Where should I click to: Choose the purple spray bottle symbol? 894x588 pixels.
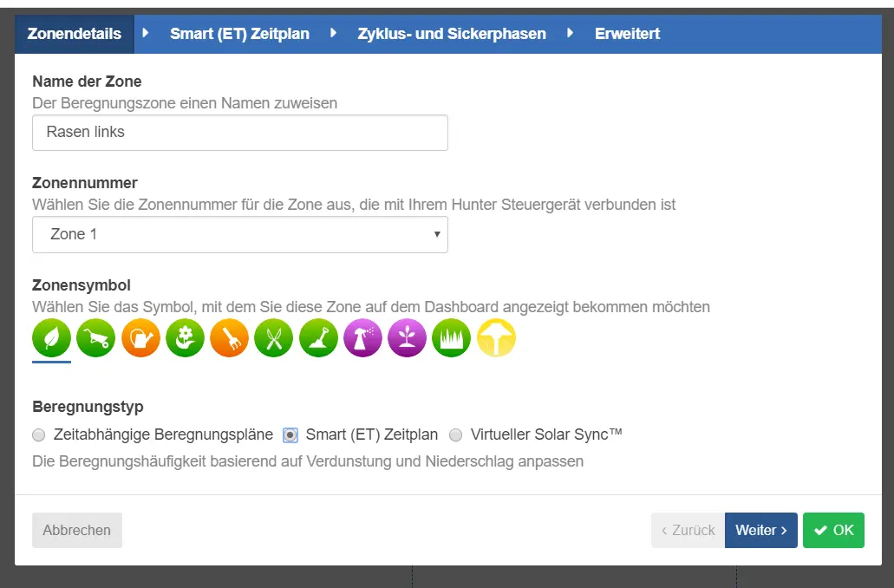[362, 338]
